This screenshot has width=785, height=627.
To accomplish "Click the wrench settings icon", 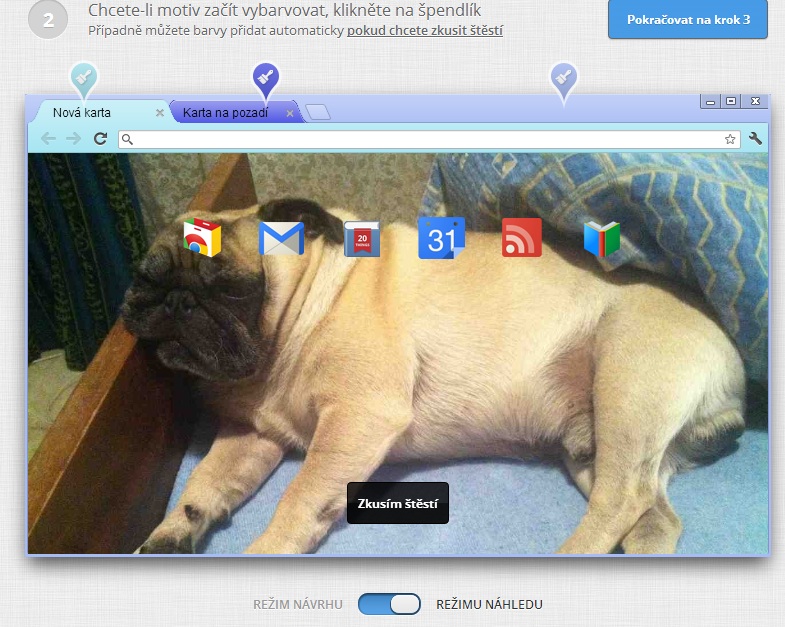I will (x=755, y=138).
